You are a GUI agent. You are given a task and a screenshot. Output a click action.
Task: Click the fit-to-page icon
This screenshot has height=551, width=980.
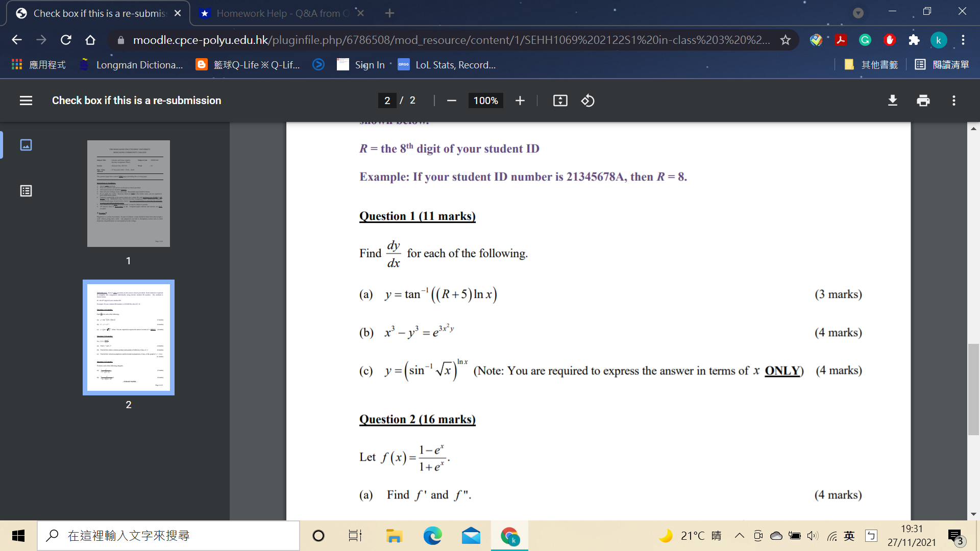[x=559, y=101]
